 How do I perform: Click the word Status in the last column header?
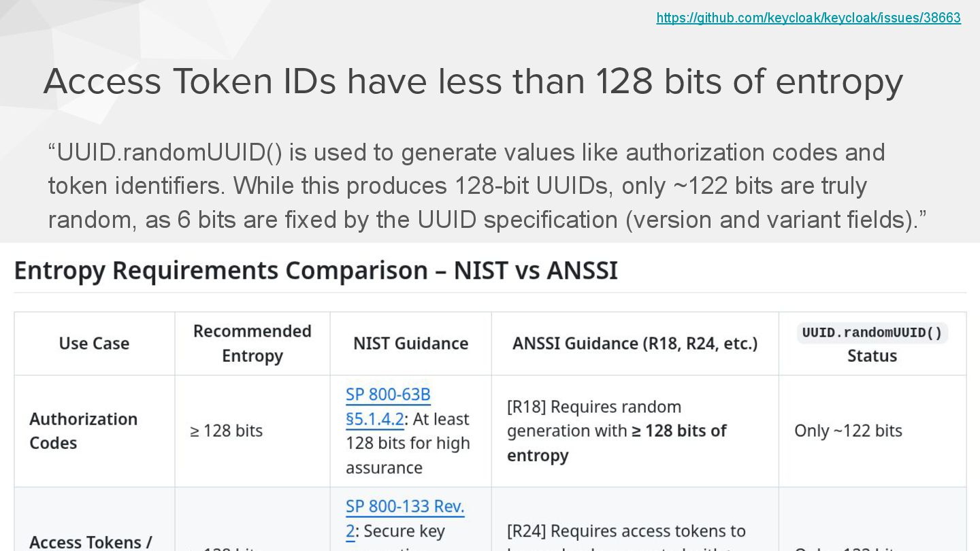tap(872, 356)
